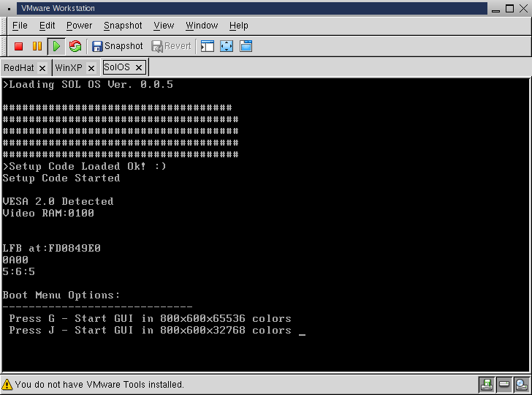This screenshot has height=395, width=532.
Task: Open the Power menu
Action: (x=79, y=26)
